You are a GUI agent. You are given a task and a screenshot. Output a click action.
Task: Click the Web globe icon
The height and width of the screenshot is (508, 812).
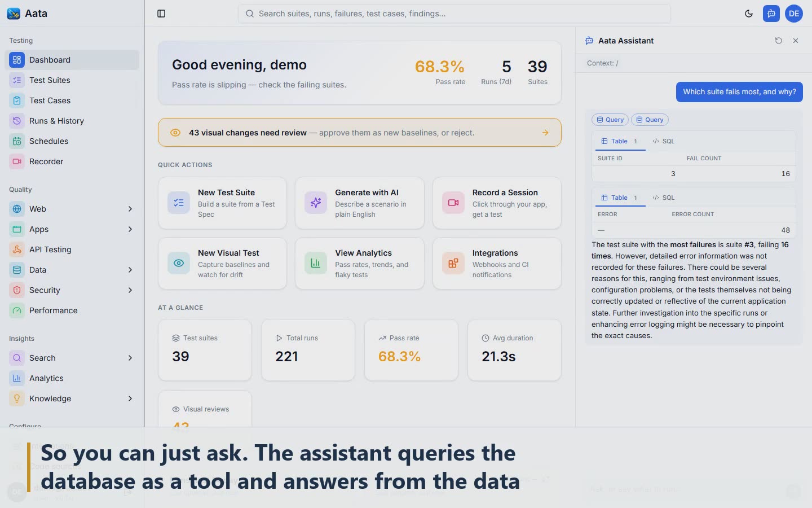tap(17, 209)
